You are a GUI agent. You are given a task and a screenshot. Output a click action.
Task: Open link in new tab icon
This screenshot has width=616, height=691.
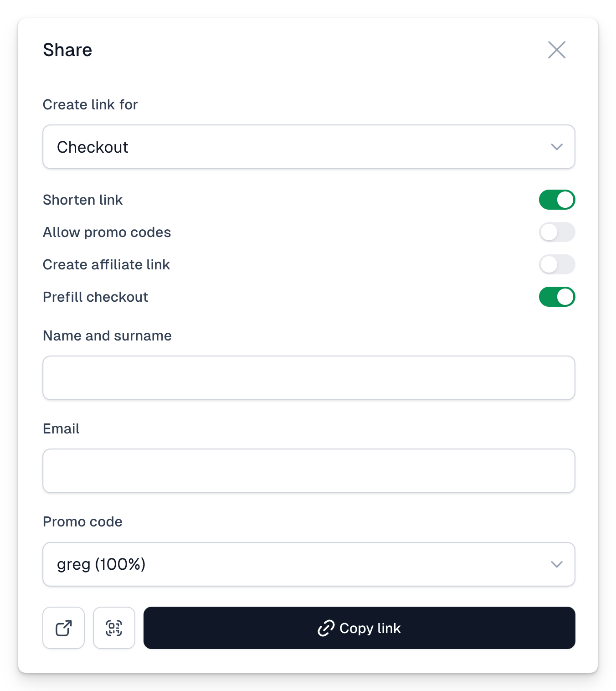pos(63,628)
